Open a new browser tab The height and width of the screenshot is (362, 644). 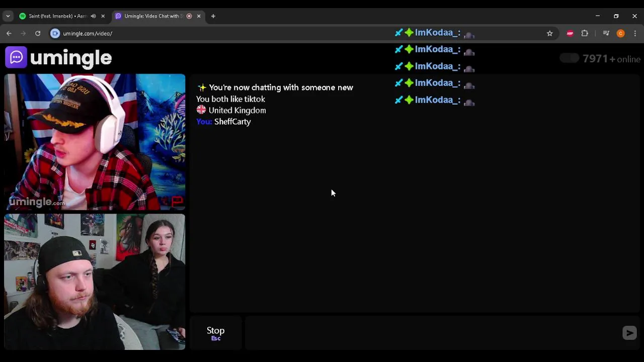coord(213,16)
